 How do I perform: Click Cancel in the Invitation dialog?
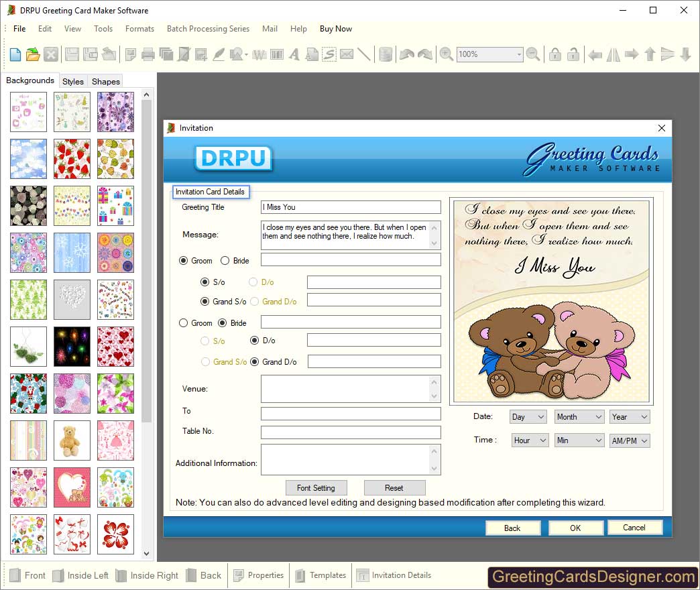634,528
